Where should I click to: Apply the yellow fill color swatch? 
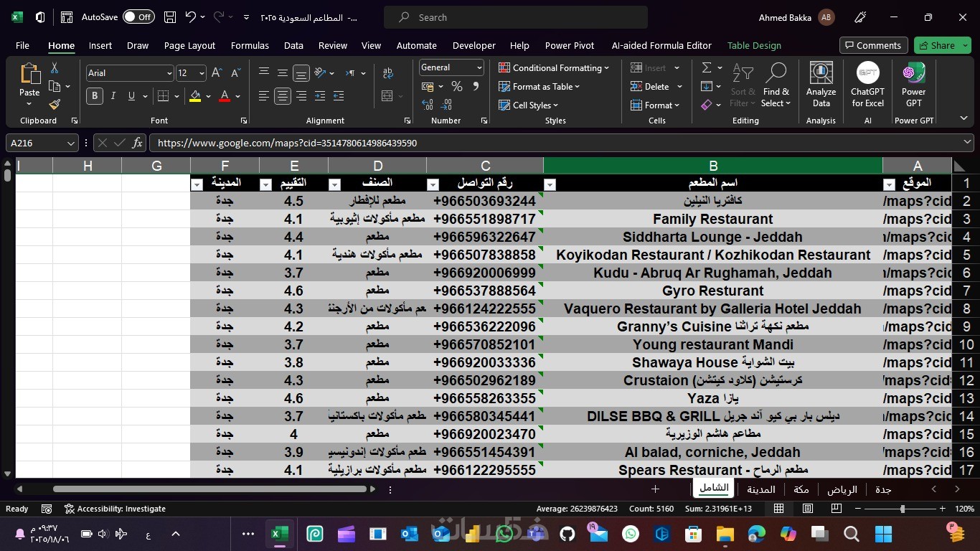pos(195,96)
